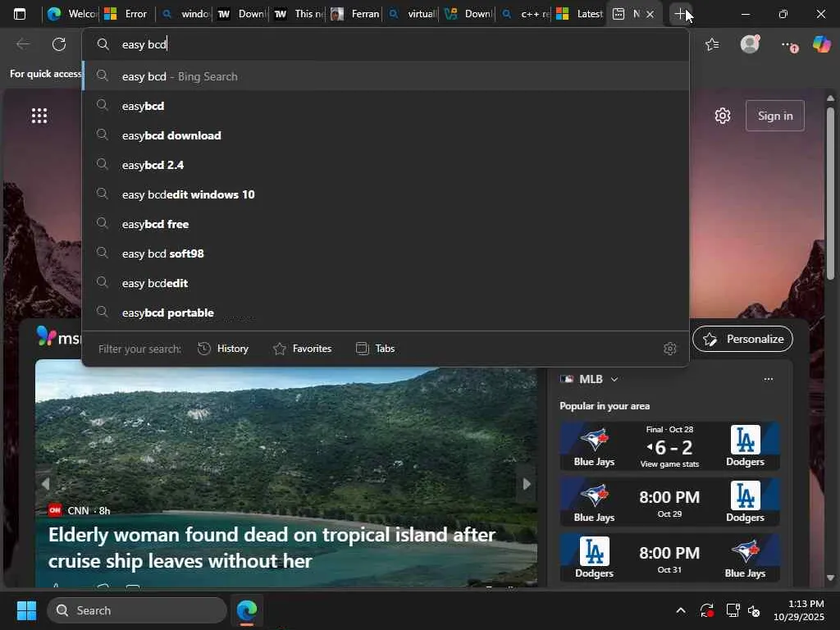Open the update sync tray icon
This screenshot has height=630, width=840.
[x=706, y=610]
